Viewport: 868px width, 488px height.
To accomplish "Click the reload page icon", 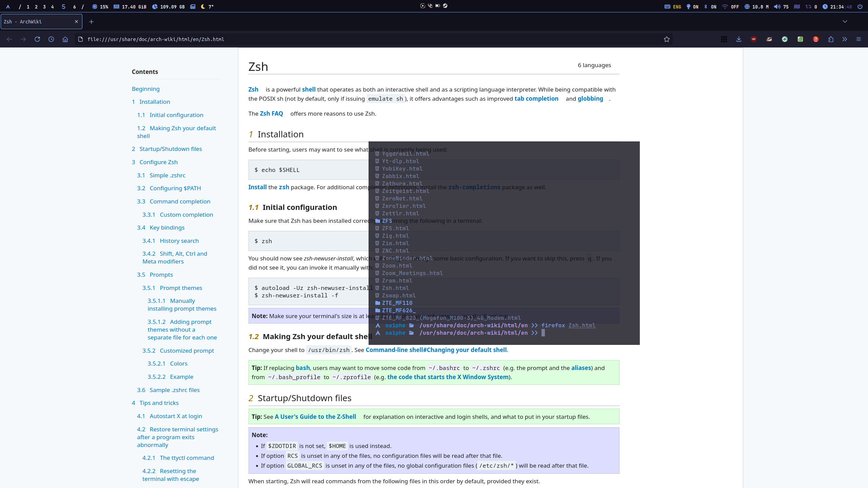I will (38, 39).
